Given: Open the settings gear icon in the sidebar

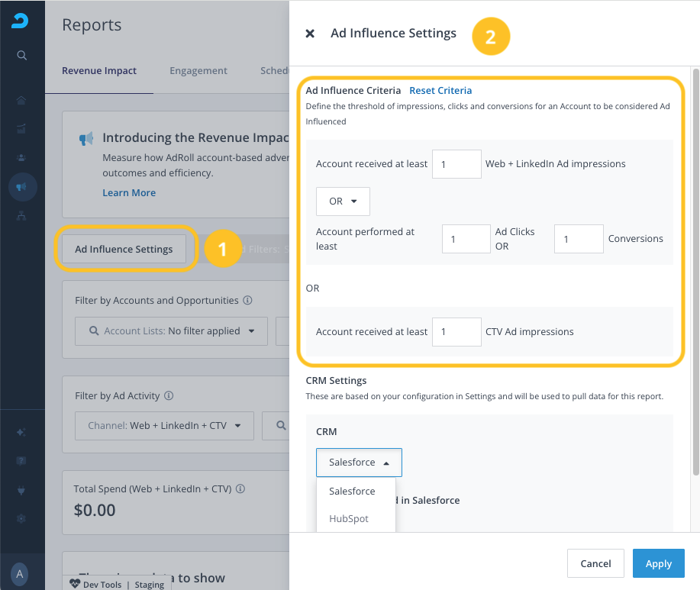Looking at the screenshot, I should (22, 518).
